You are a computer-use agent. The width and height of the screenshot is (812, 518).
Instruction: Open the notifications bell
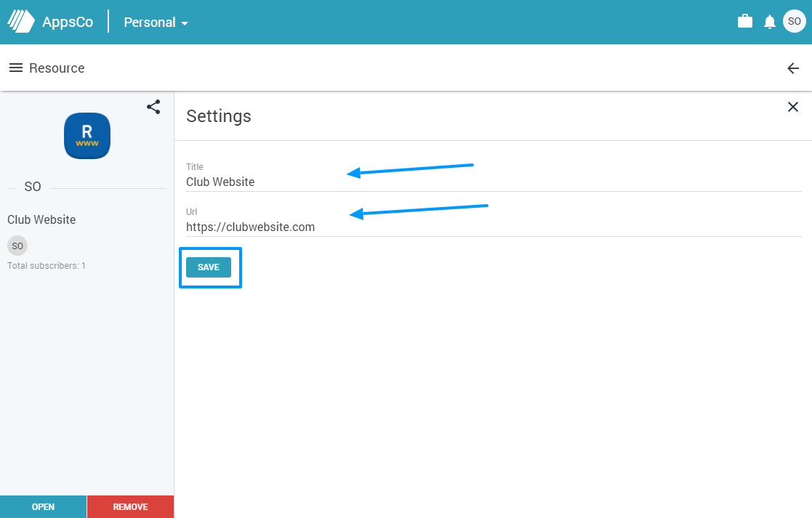pos(770,22)
